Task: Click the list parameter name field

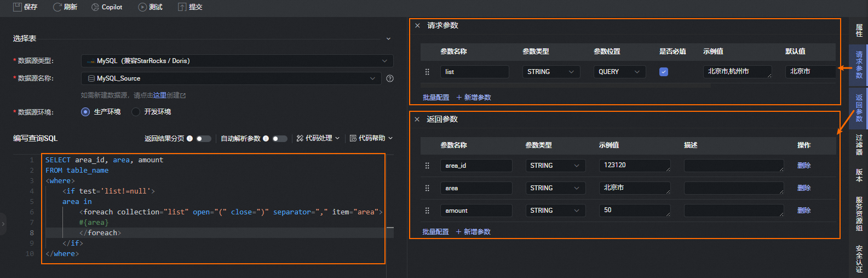Action: (475, 72)
